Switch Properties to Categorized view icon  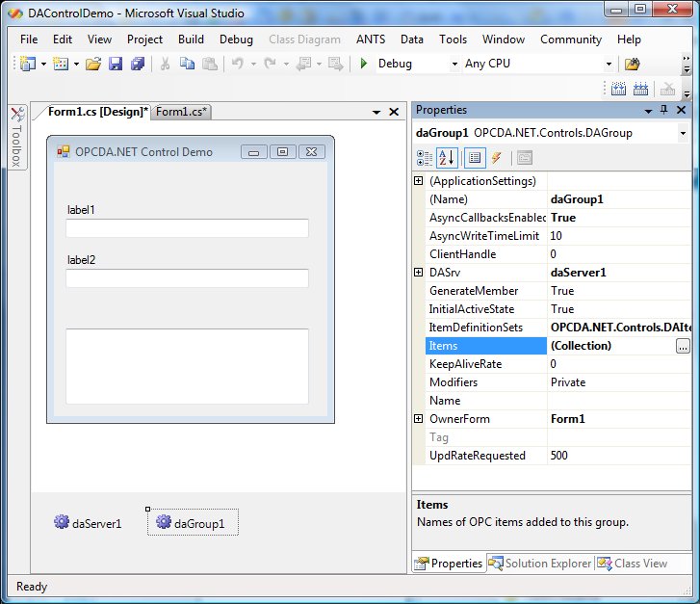tap(425, 158)
